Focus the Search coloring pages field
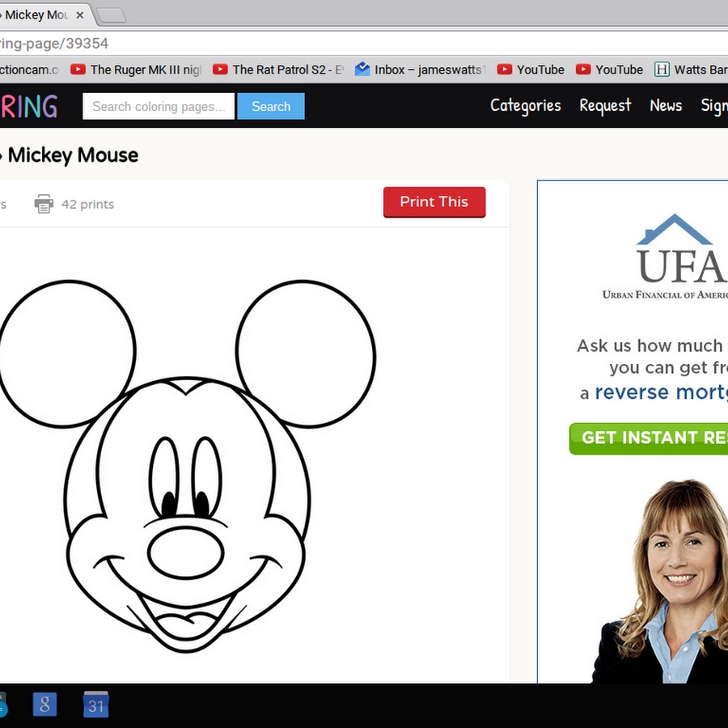This screenshot has height=728, width=728. [x=159, y=106]
